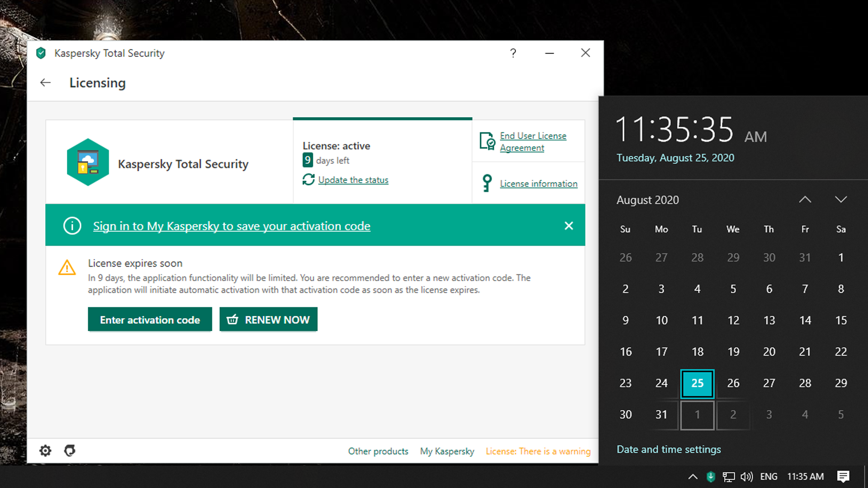Open Date and time settings link
Viewport: 868px width, 488px height.
(669, 450)
